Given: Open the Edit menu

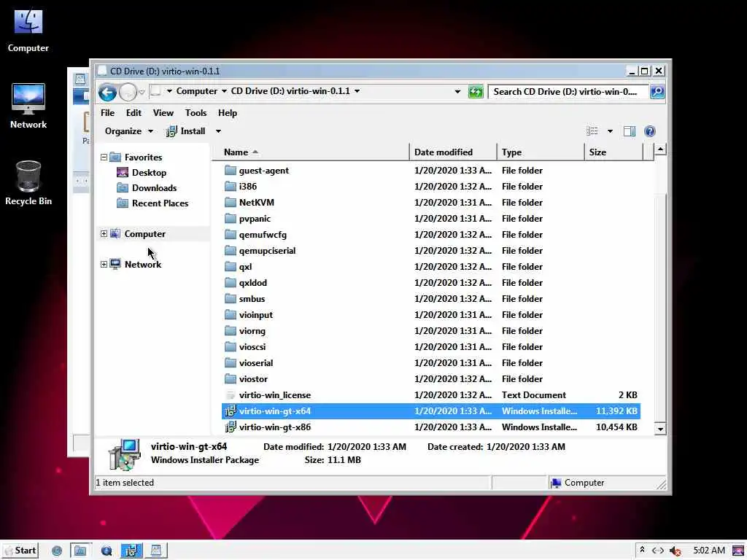Looking at the screenshot, I should click(133, 113).
